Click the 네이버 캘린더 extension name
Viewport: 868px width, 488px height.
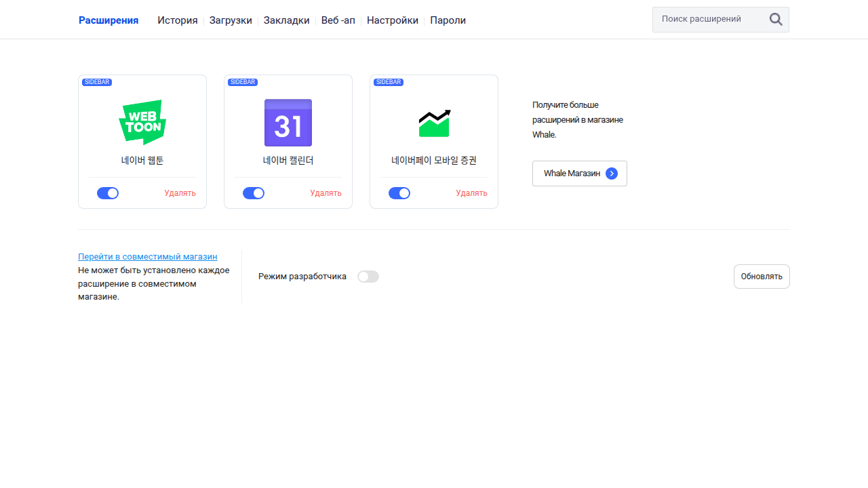pos(288,161)
